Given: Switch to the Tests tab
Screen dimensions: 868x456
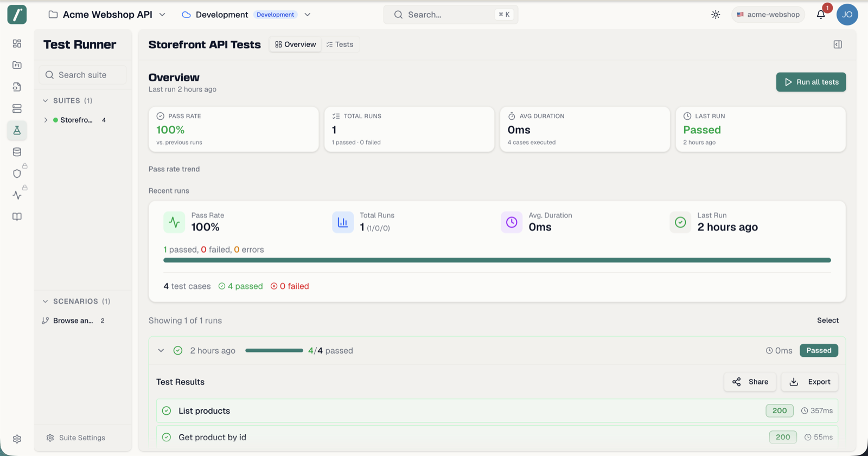Looking at the screenshot, I should point(340,44).
